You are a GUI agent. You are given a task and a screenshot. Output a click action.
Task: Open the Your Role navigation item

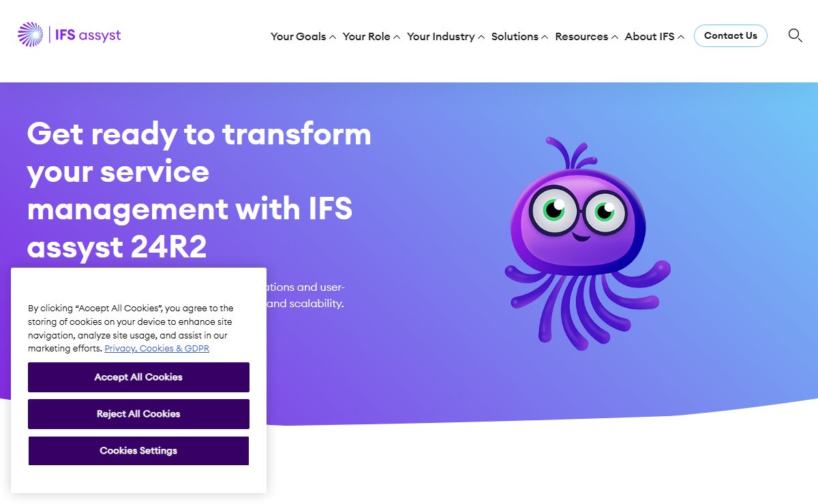[367, 37]
